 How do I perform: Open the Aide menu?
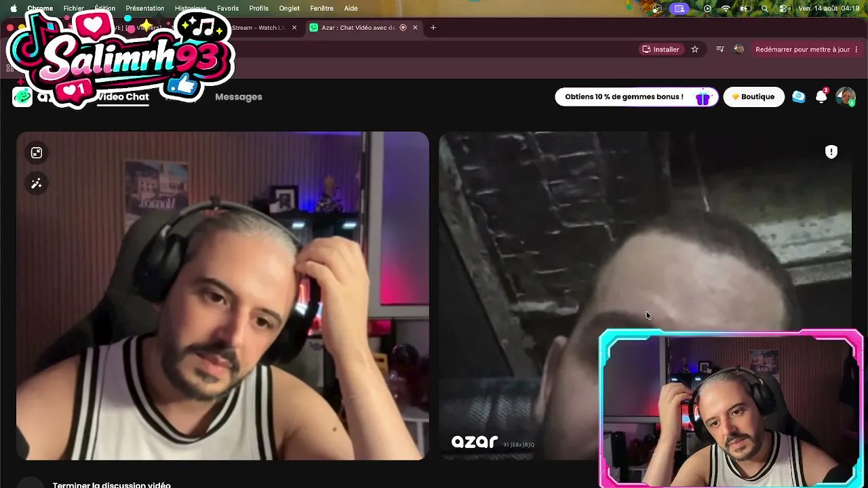pyautogui.click(x=351, y=9)
